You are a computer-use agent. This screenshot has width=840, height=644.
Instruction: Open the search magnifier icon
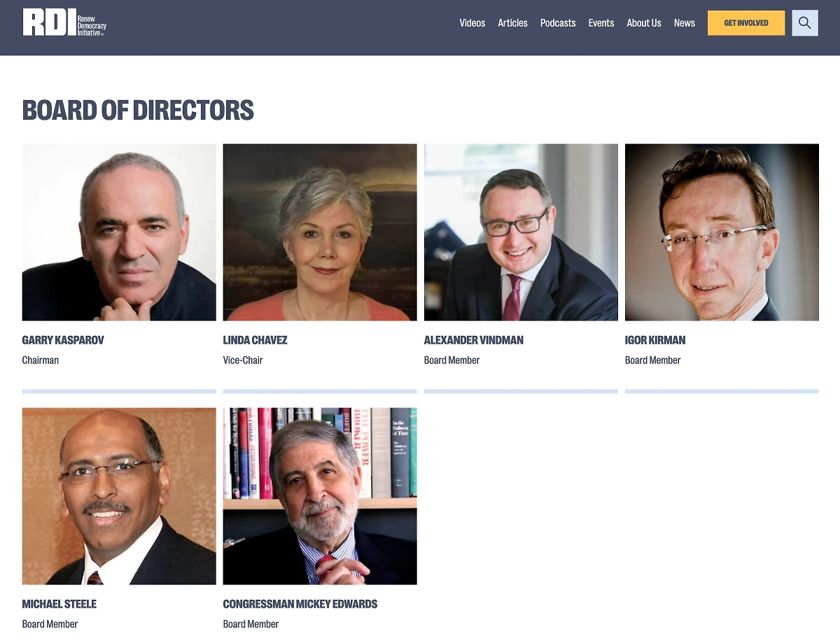[x=804, y=23]
